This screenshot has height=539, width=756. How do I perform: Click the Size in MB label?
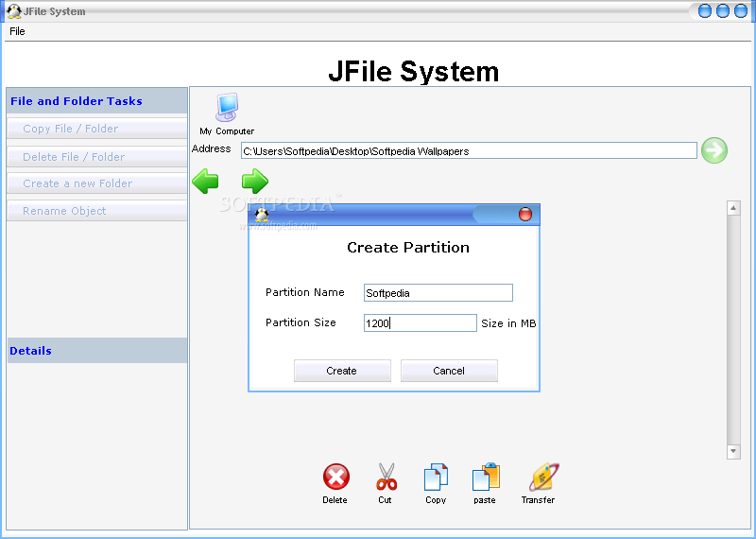pos(508,323)
